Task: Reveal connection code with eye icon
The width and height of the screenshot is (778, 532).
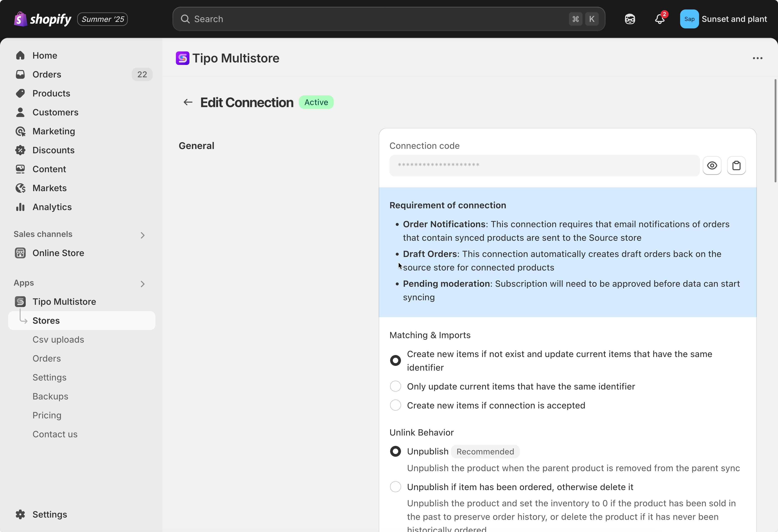Action: point(712,165)
